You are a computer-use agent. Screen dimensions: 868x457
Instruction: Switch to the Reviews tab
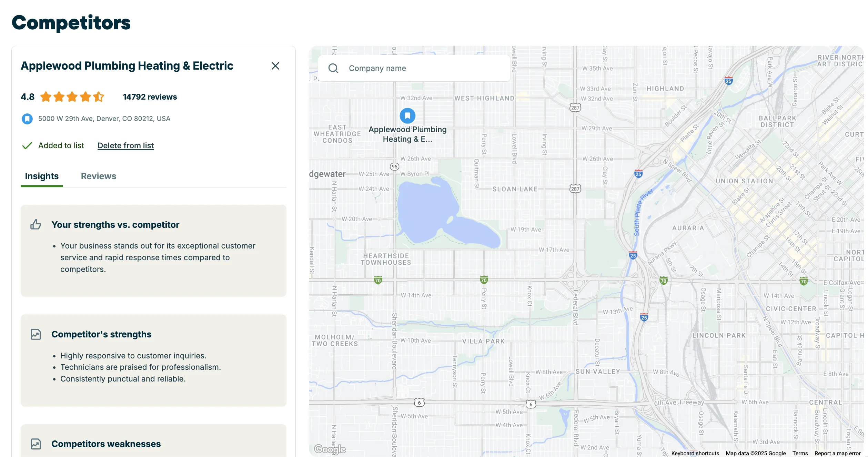[x=99, y=176]
